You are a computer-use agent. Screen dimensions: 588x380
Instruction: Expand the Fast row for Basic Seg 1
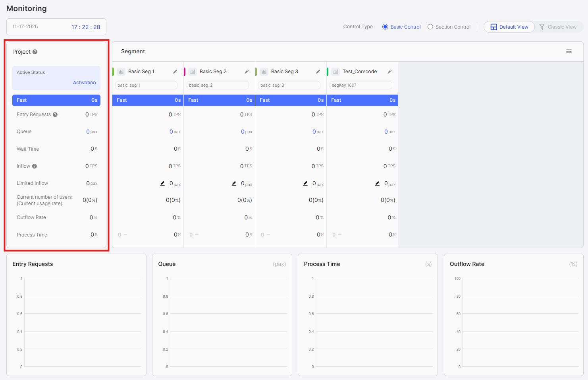(148, 100)
